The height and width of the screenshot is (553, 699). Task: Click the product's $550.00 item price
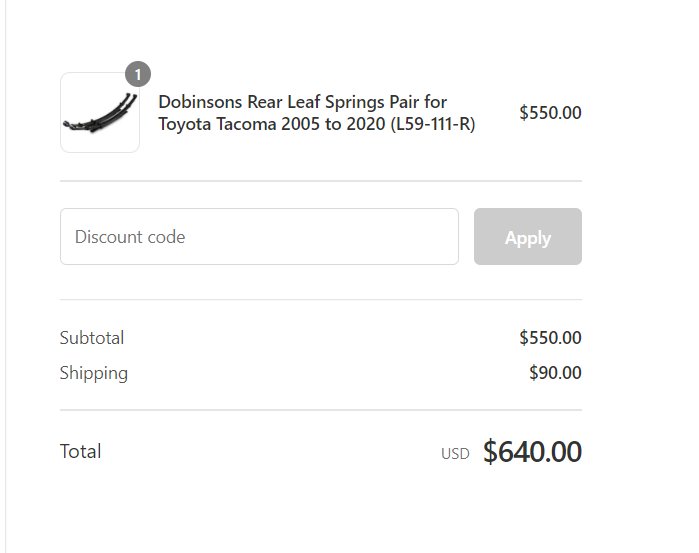pyautogui.click(x=550, y=112)
